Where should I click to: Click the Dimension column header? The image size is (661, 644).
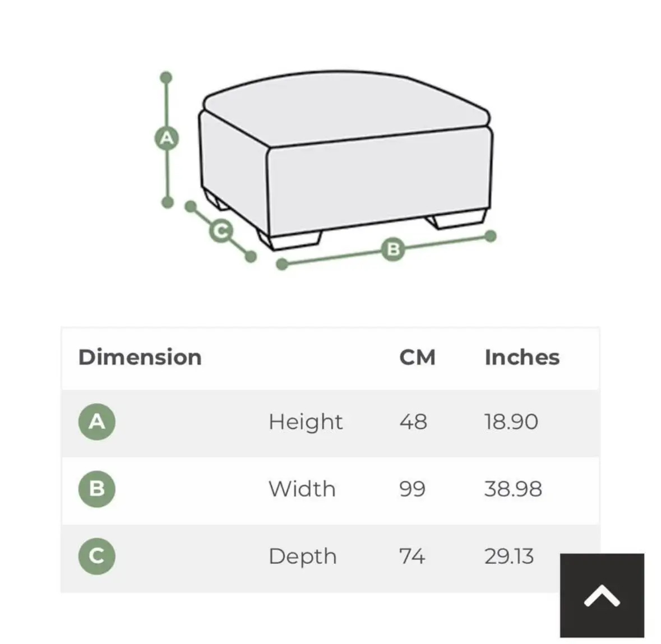point(140,358)
